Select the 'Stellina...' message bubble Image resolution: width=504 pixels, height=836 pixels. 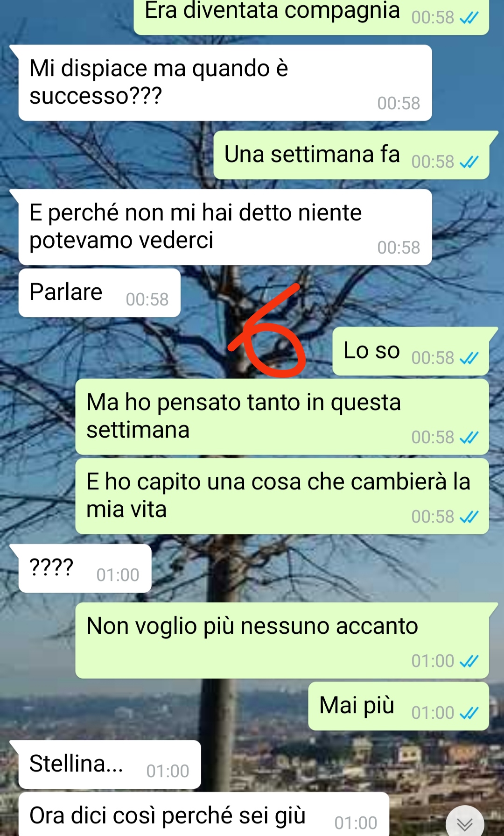110,764
